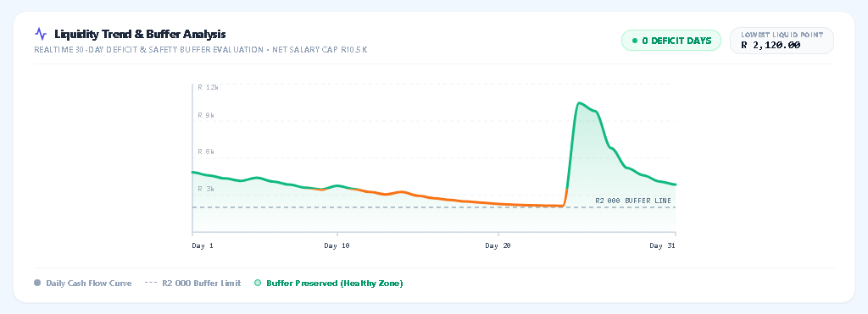Click the R 2,120.00 amount

771,46
